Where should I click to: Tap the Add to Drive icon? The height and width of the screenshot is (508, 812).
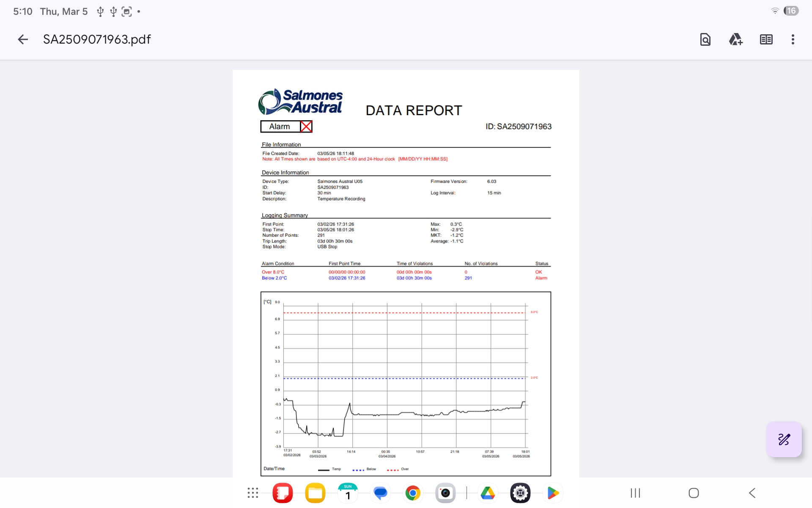pyautogui.click(x=735, y=39)
